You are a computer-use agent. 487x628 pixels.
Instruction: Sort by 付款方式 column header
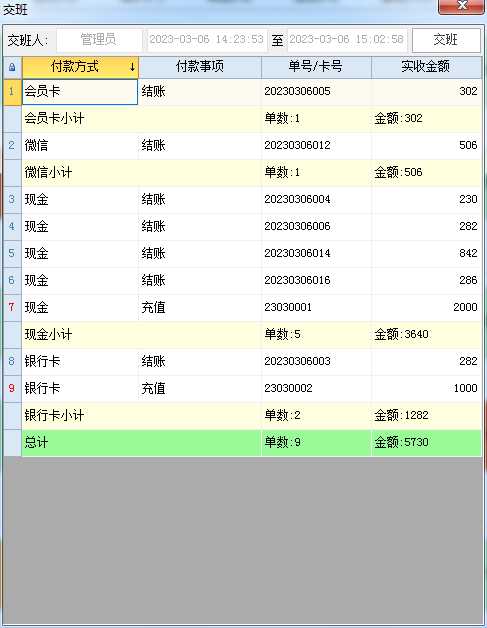(80, 67)
